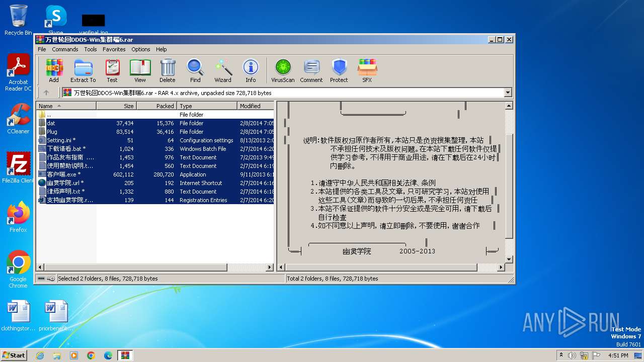Open Firefox desktop shortcut
Viewport: 644px width, 362px height.
(x=18, y=217)
